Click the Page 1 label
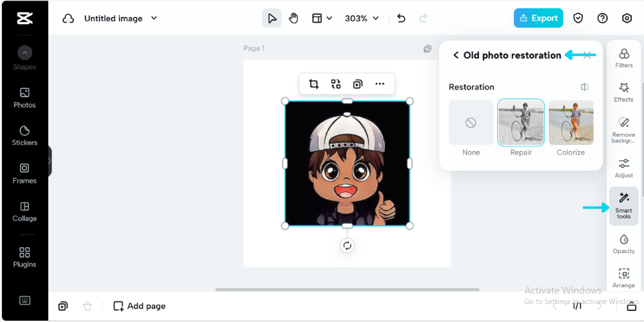644x322 pixels. (254, 48)
